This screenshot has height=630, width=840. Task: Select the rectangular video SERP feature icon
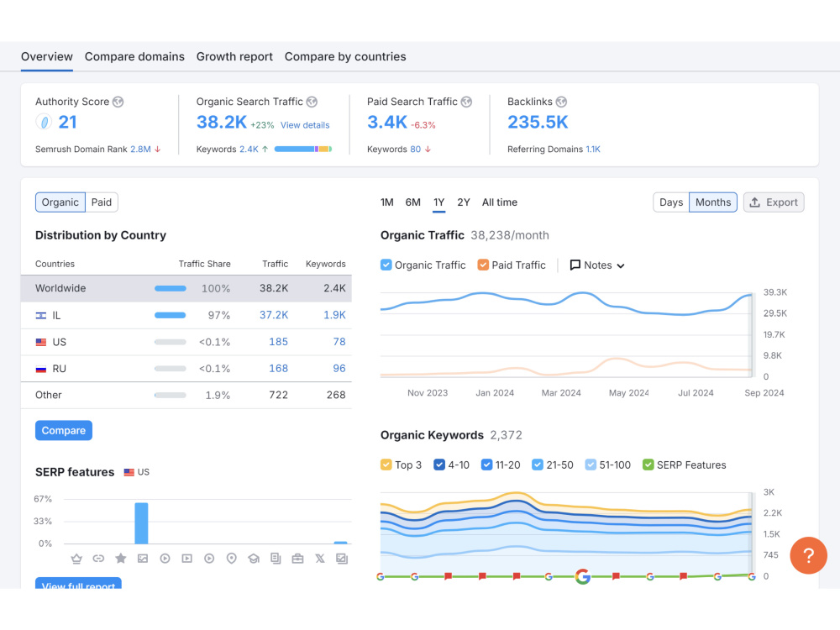[x=187, y=559]
